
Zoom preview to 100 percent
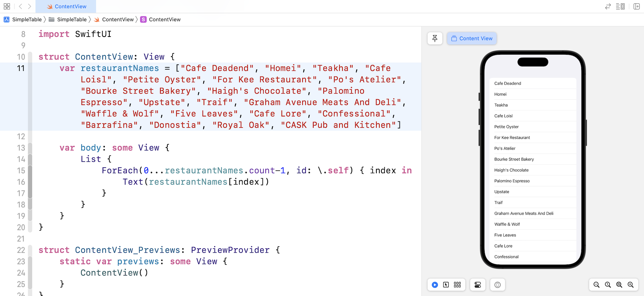tap(608, 285)
